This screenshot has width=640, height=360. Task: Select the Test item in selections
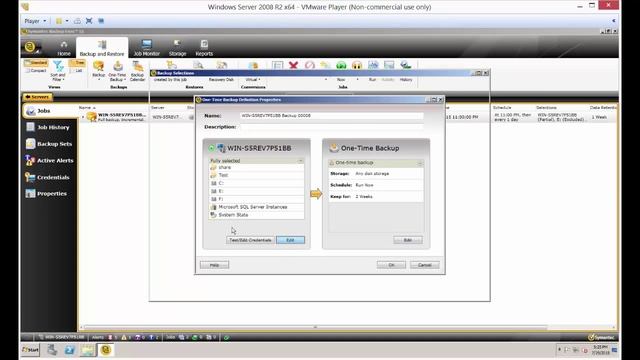click(x=256, y=175)
